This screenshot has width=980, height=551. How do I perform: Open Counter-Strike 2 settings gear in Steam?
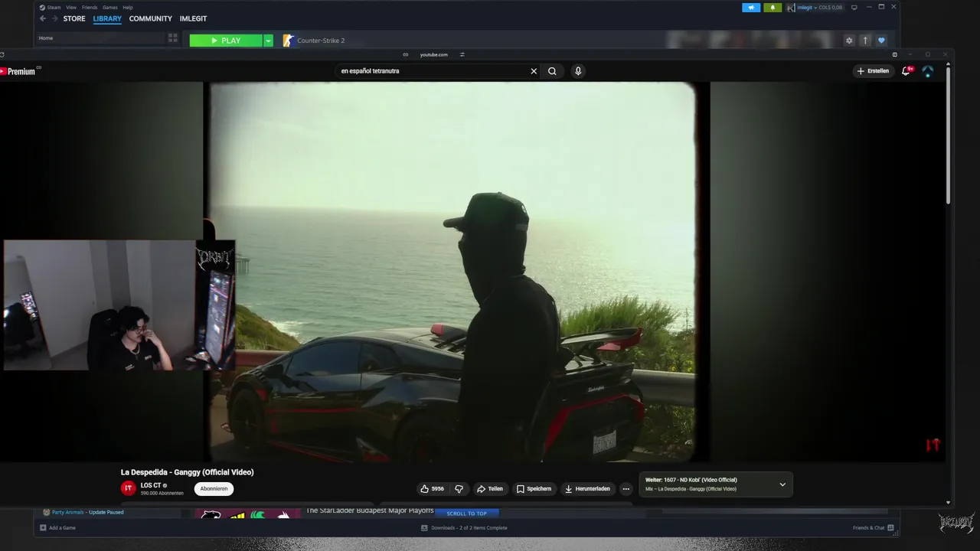(848, 41)
